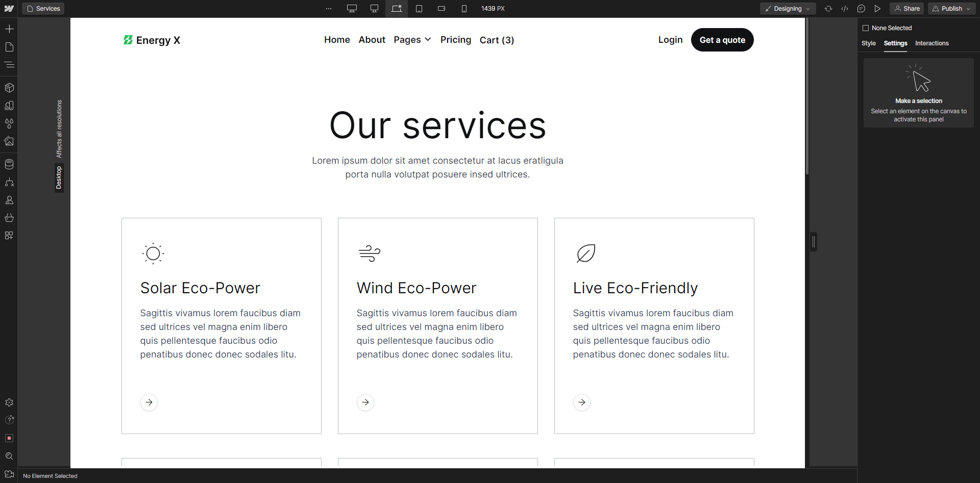Image resolution: width=980 pixels, height=483 pixels.
Task: Click the Share button
Action: point(906,9)
